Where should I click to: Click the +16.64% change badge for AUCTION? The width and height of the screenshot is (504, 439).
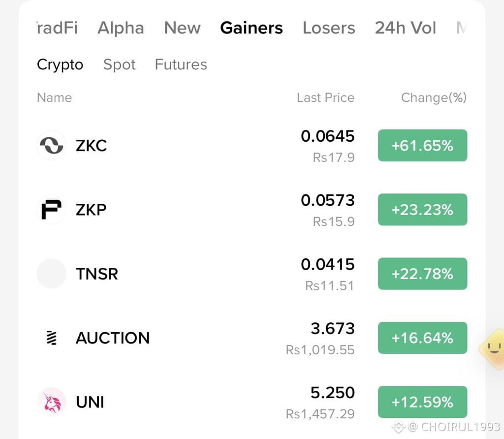pyautogui.click(x=422, y=338)
